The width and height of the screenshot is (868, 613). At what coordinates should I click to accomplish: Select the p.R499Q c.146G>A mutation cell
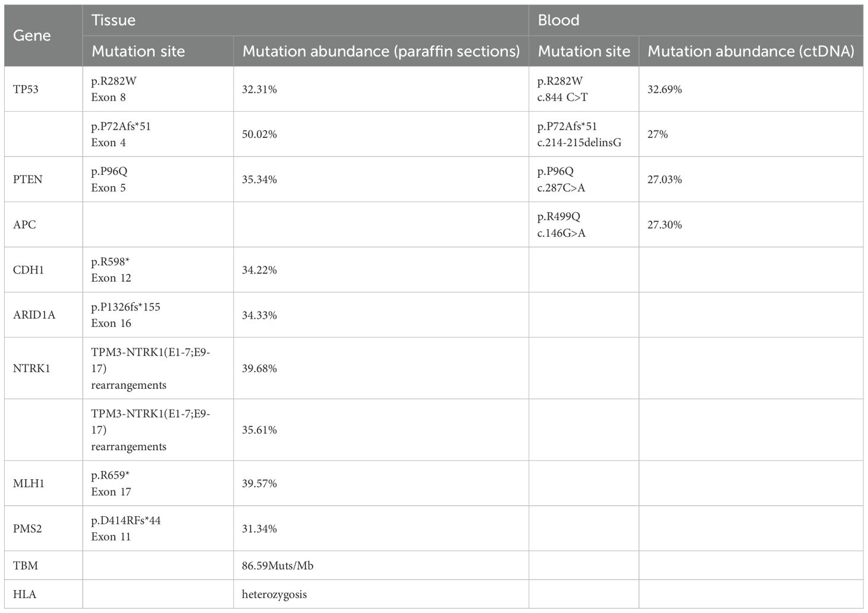point(561,225)
